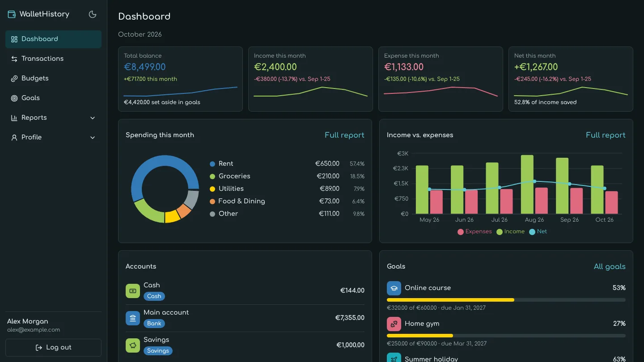Toggle dark mode with the moon icon
The width and height of the screenshot is (644, 362).
93,14
